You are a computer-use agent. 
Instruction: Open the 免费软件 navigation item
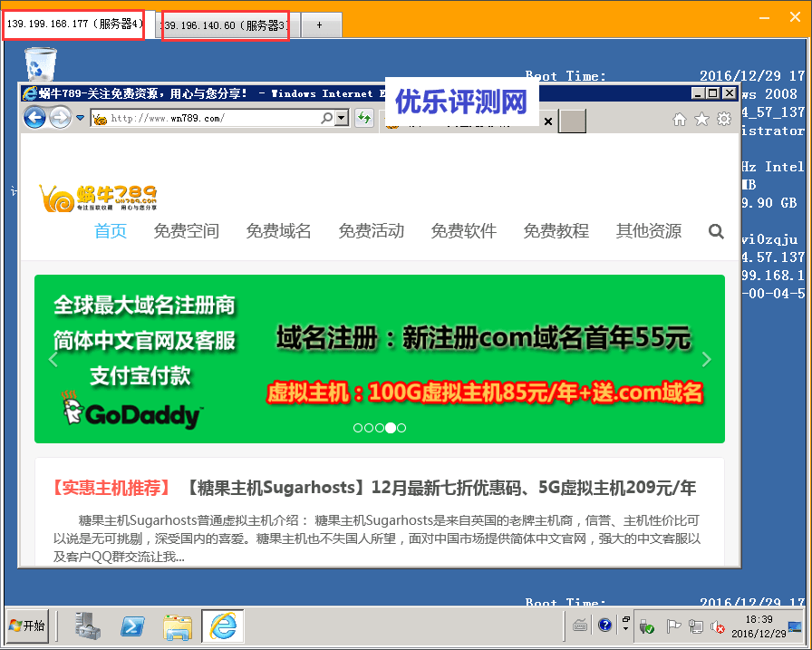464,230
